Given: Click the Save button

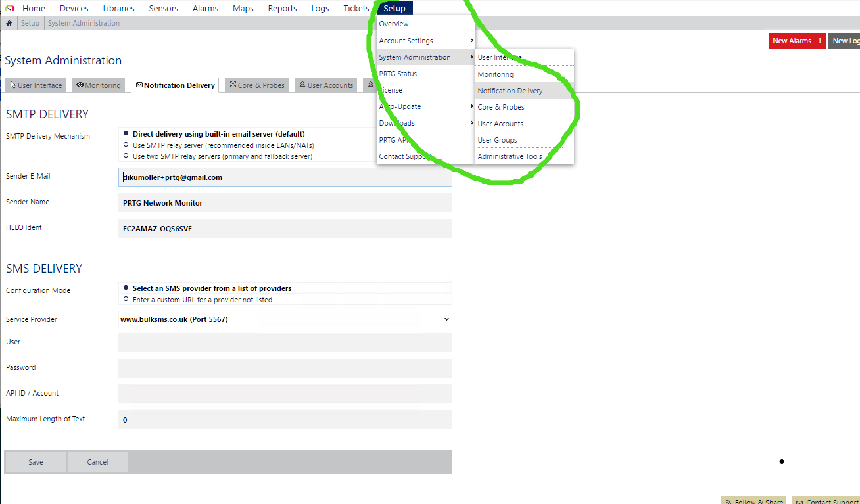Looking at the screenshot, I should coord(35,462).
